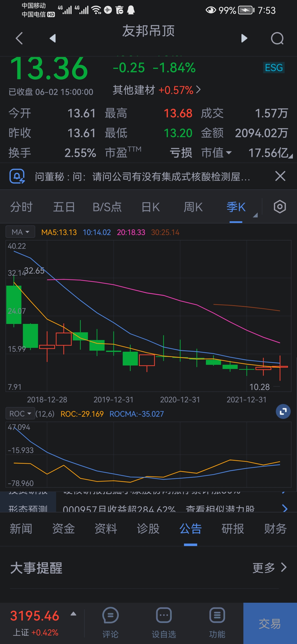Open the ROC indicator dropdown
The width and height of the screenshot is (297, 644).
coord(20,414)
